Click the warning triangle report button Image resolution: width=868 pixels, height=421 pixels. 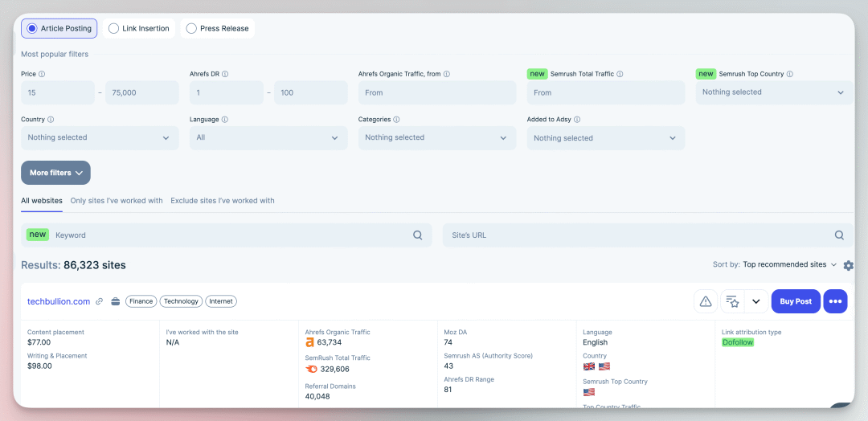coord(706,301)
